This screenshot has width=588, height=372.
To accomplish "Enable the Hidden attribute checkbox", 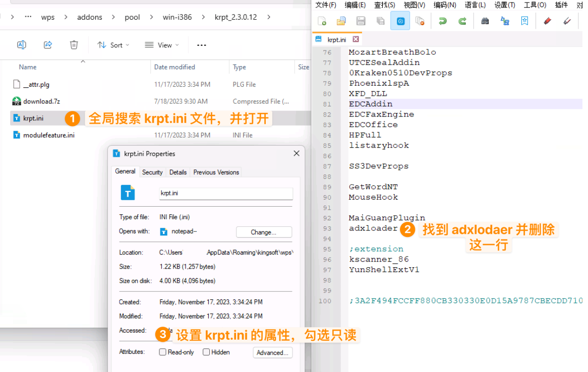I will click(x=205, y=352).
